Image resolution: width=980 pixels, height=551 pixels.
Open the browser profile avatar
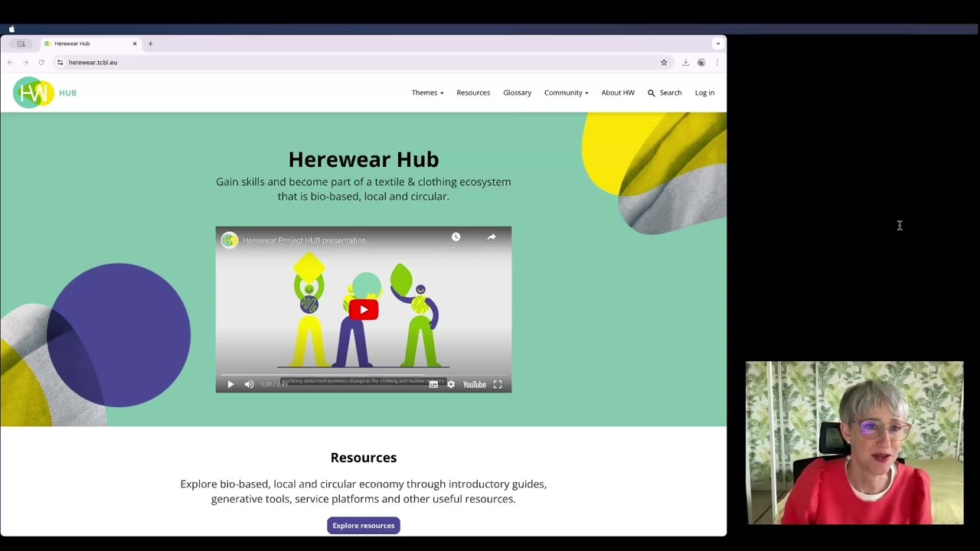pos(701,63)
